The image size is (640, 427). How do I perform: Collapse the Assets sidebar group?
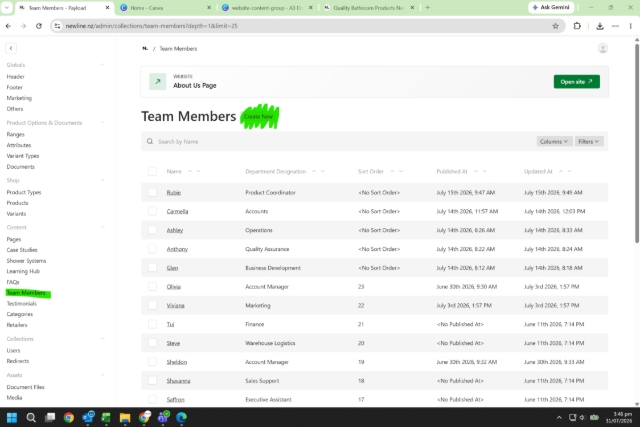coord(102,375)
